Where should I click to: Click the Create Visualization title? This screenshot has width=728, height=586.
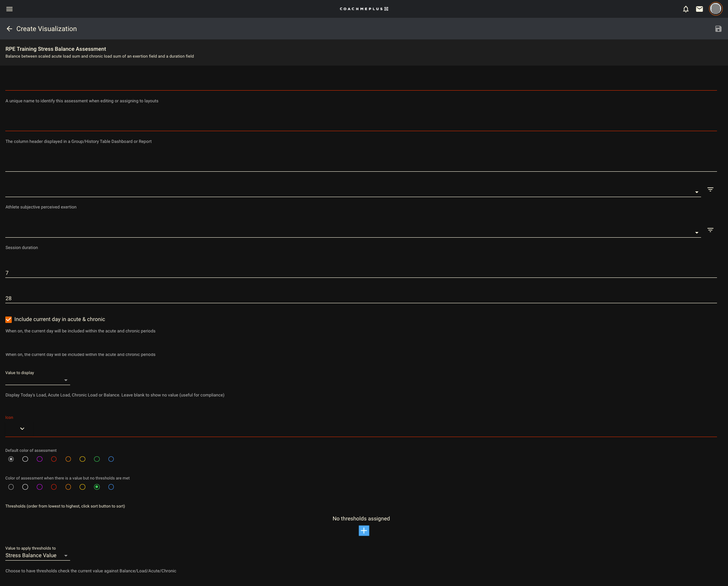(x=47, y=29)
